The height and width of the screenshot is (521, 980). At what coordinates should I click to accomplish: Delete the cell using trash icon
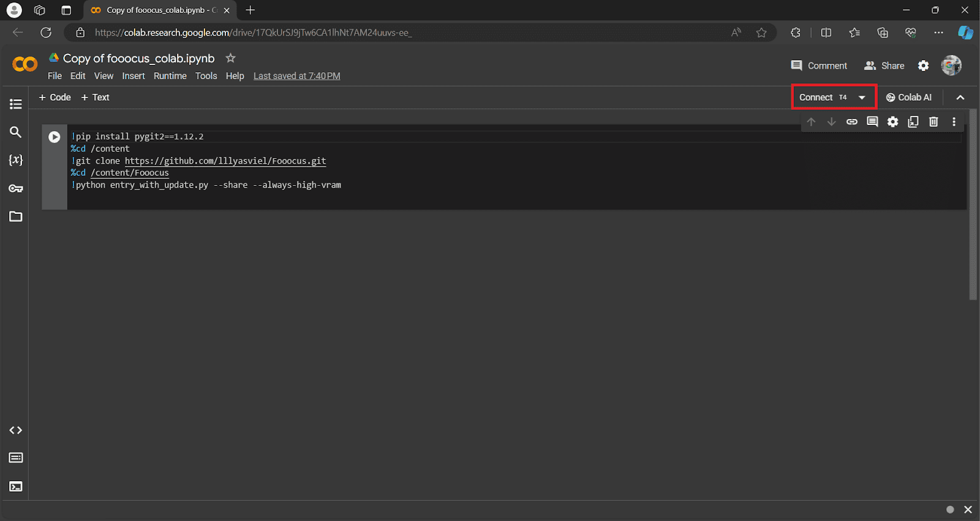[933, 122]
